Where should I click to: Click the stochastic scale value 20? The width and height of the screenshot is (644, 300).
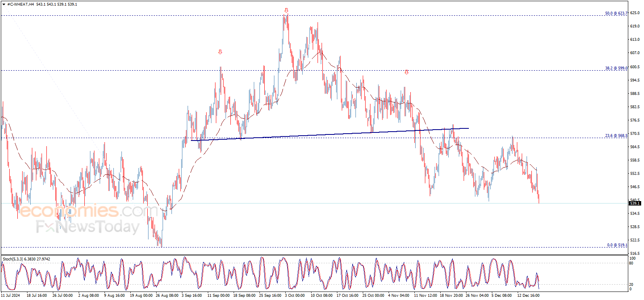coord(631,285)
